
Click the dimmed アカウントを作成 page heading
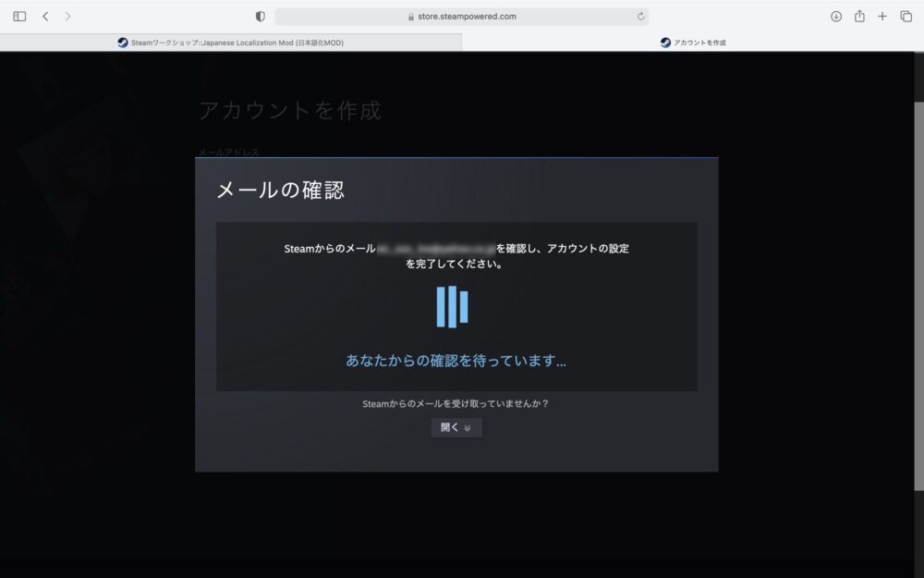pos(290,110)
